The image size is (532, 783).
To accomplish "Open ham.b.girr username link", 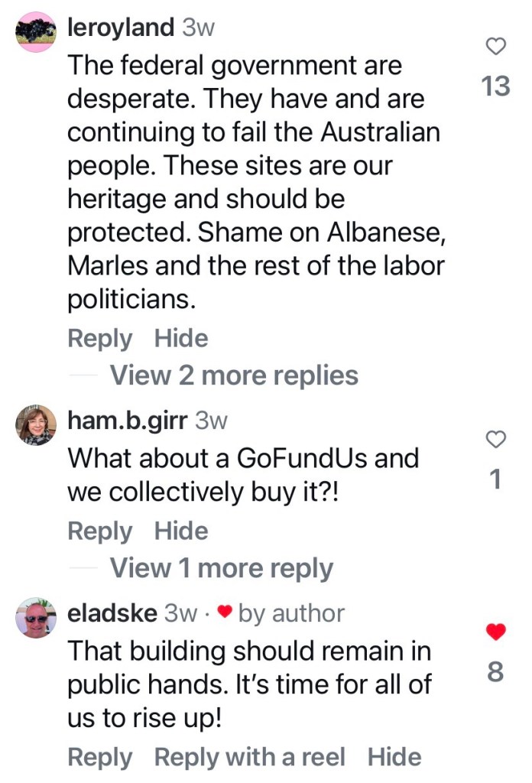I will 128,420.
